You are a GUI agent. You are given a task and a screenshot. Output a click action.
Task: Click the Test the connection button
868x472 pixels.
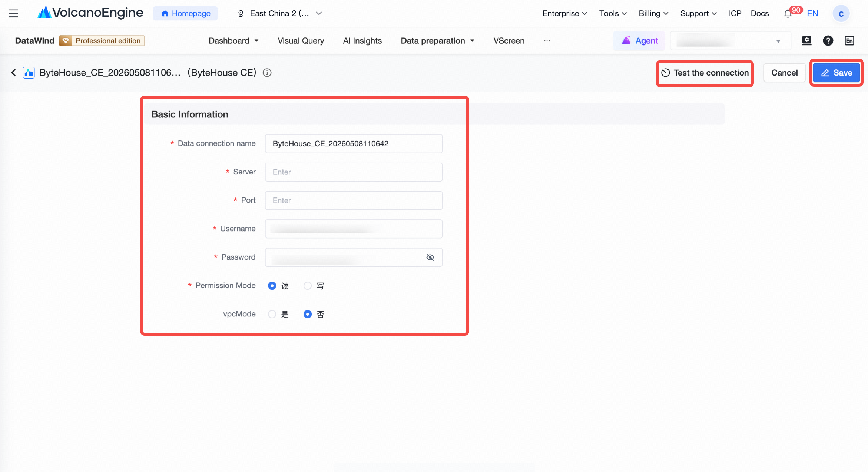705,73
